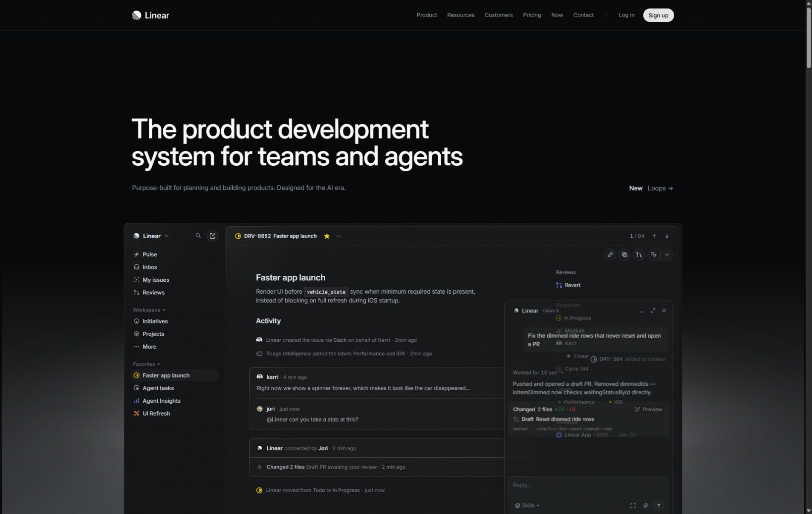
Task: Send the reply with the up arrow button
Action: [x=659, y=505]
